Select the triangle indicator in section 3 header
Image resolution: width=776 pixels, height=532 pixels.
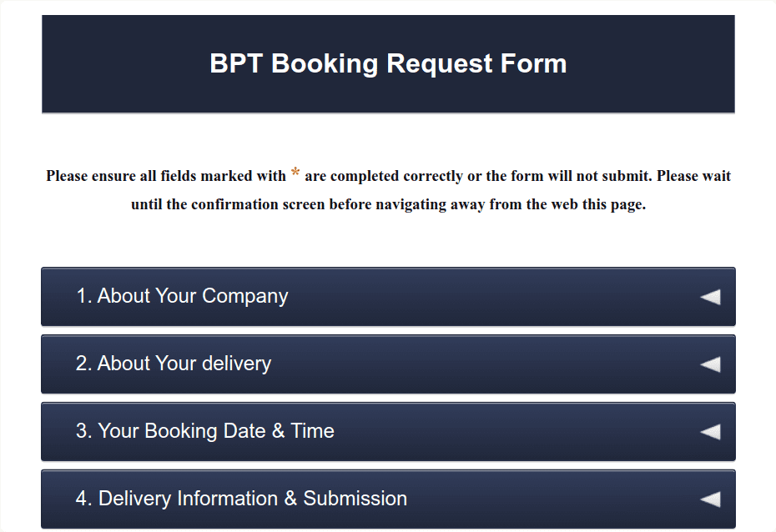click(x=708, y=431)
